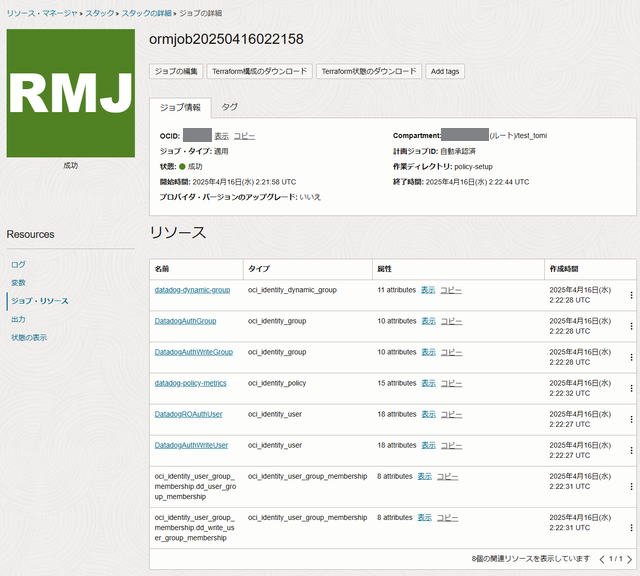
Task: Copy attributes of DatadogROAuthUser
Action: tap(451, 414)
